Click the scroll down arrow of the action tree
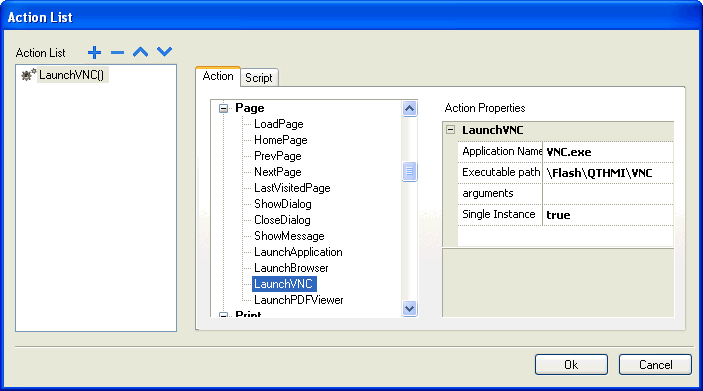The width and height of the screenshot is (703, 391). tap(409, 308)
